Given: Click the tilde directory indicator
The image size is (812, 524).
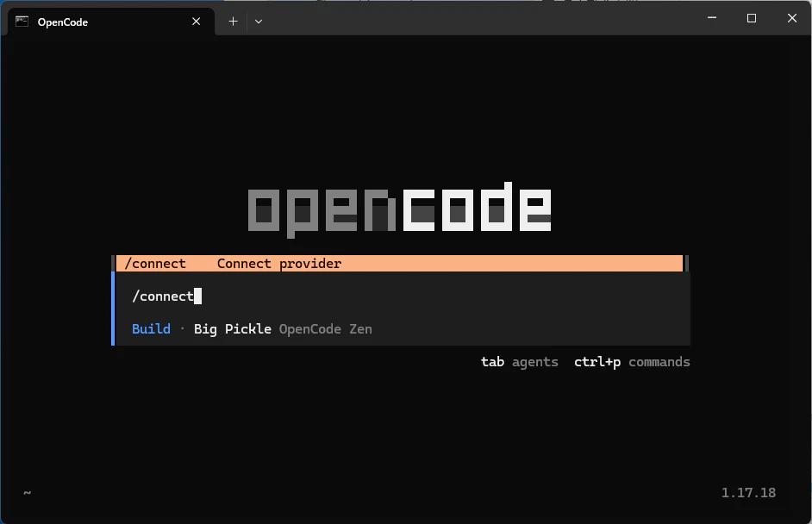Looking at the screenshot, I should tap(28, 492).
